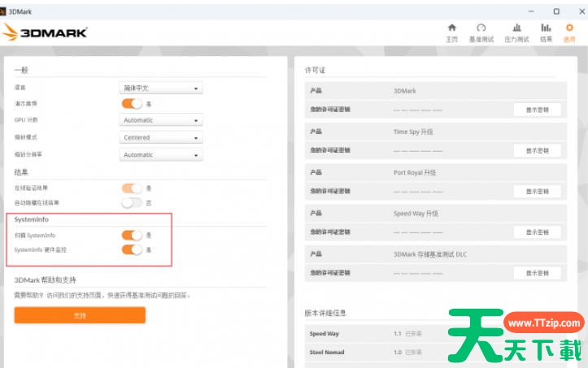Click the "Steel Nomad" version row label
The image size is (588, 368).
(x=327, y=353)
